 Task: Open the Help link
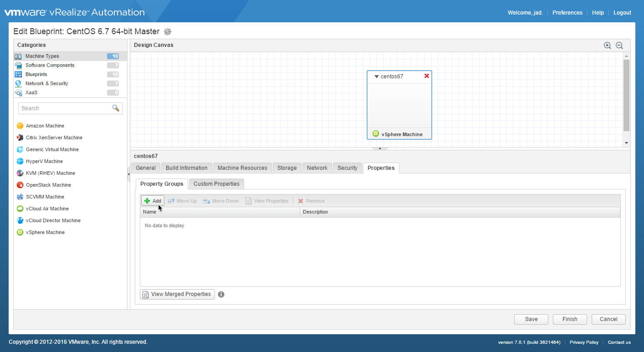(x=598, y=13)
